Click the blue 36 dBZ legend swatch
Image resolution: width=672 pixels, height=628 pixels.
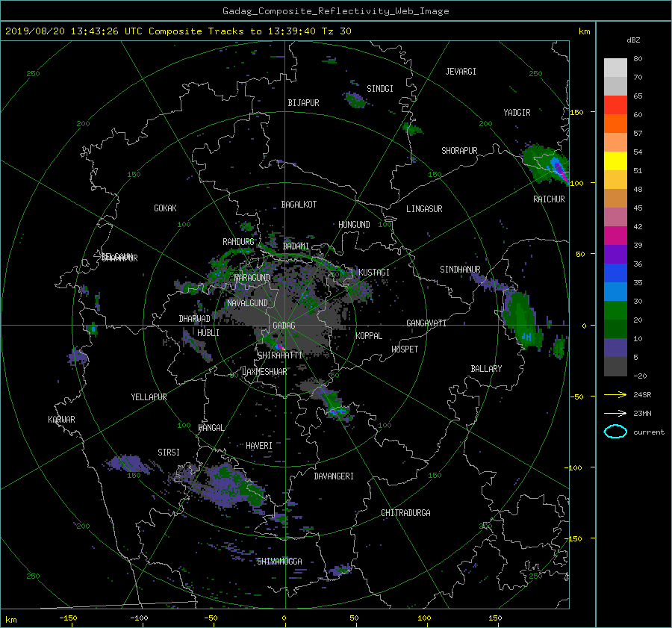coord(615,273)
